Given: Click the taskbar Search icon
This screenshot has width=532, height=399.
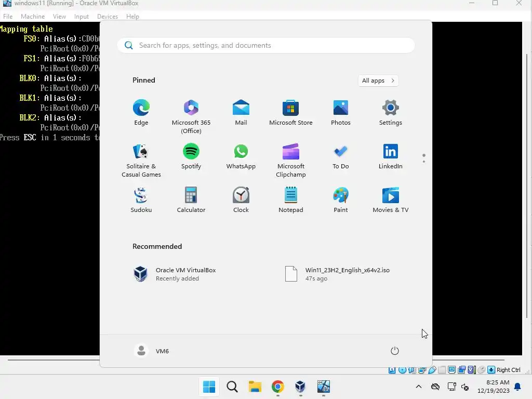Looking at the screenshot, I should coord(232,387).
